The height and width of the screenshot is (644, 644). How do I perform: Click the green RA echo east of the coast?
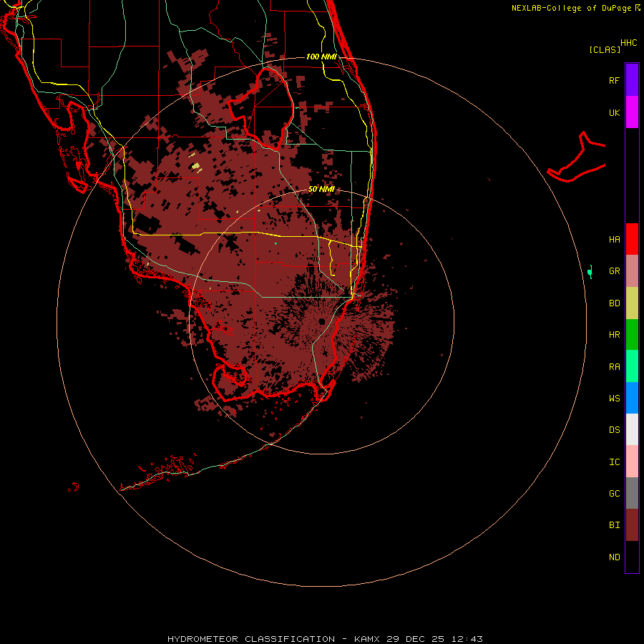590,272
